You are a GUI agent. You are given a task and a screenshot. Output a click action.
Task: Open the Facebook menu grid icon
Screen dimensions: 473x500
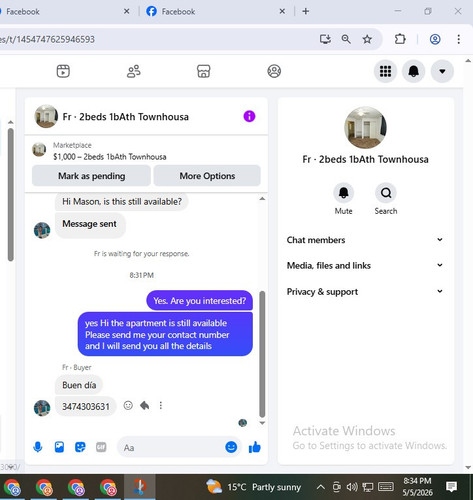pos(385,71)
